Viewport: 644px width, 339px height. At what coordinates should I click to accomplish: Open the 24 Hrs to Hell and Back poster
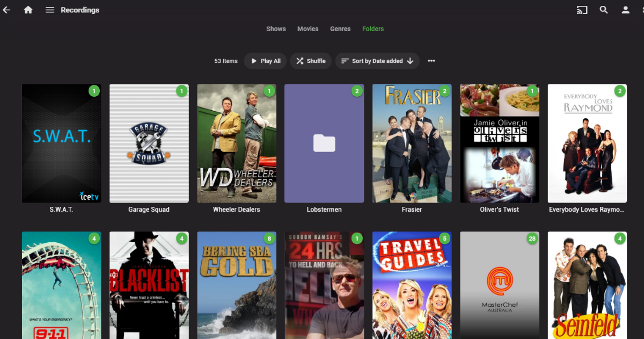point(324,285)
